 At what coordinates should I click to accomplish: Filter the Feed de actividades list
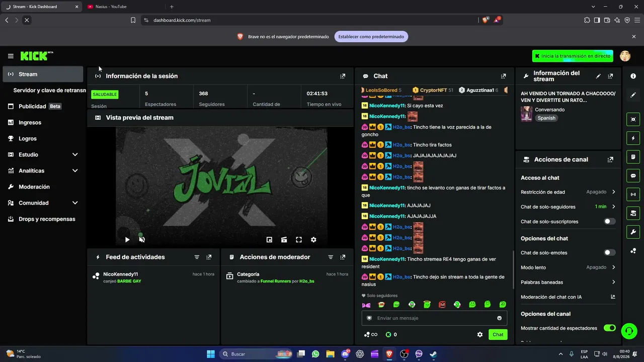197,257
